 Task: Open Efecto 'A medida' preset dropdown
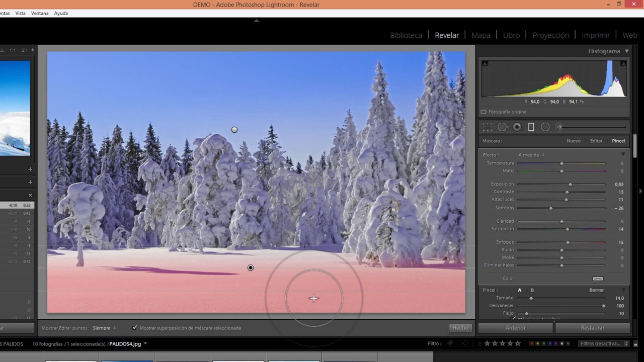coord(531,155)
